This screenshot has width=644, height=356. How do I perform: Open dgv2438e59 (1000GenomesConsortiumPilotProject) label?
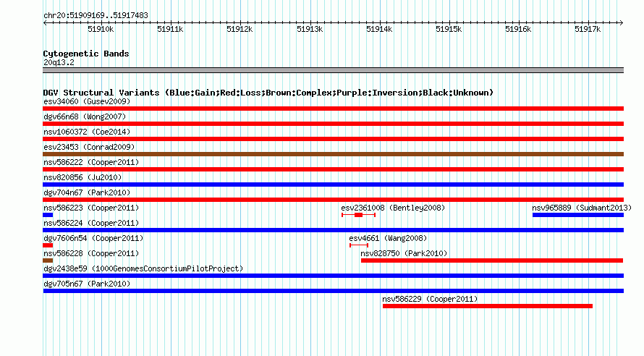[x=143, y=268]
